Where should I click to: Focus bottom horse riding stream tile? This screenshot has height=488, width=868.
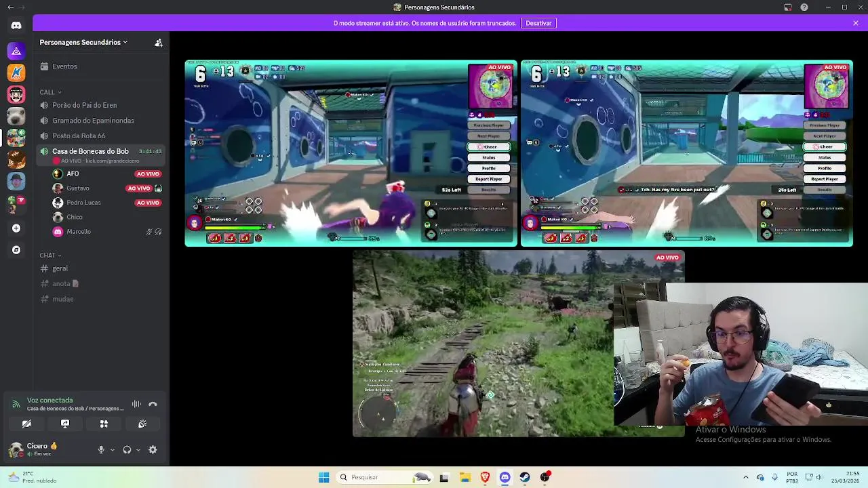point(519,344)
